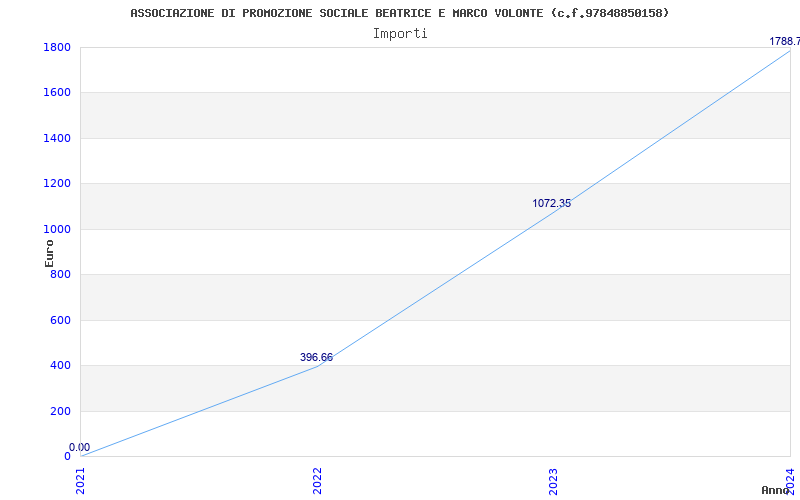Click the 1788.7 data label

[x=785, y=41]
